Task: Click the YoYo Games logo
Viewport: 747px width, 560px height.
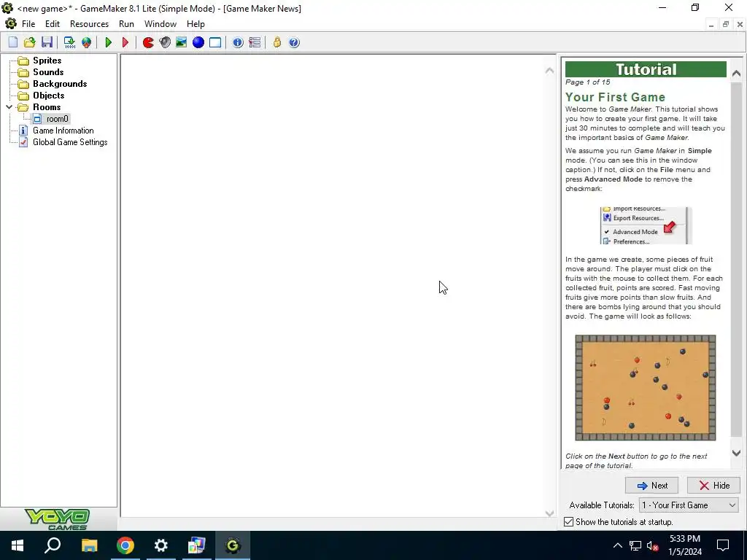Action: 57,519
